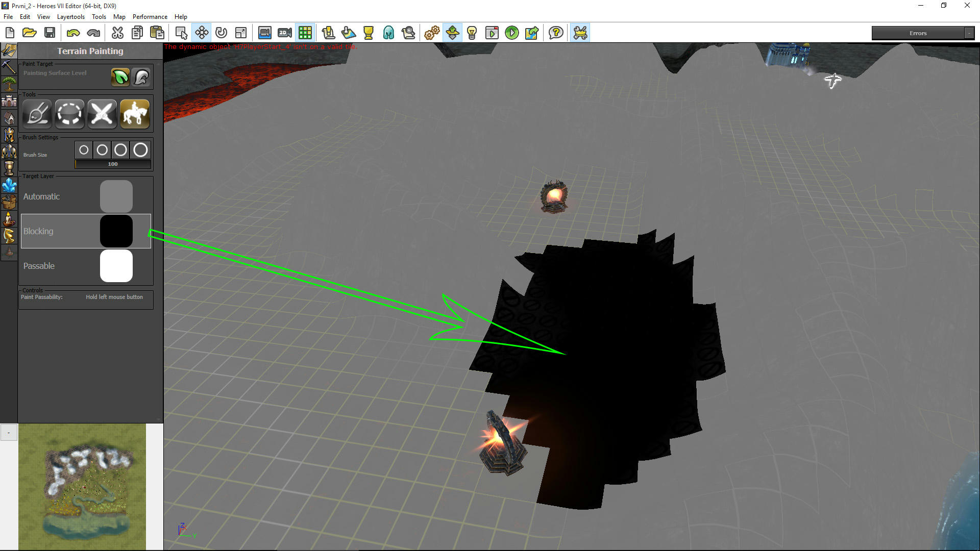Open the blue crystal resources sidebar tab
The image size is (980, 551).
click(9, 185)
